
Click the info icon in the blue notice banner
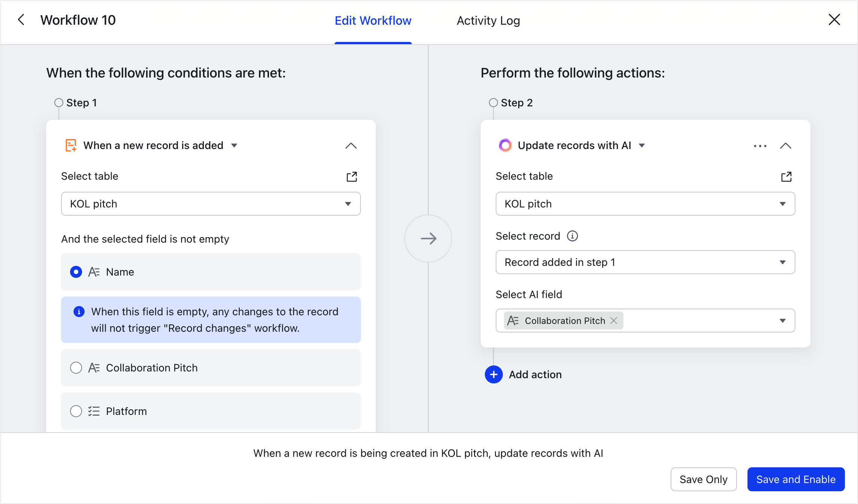[x=79, y=311]
